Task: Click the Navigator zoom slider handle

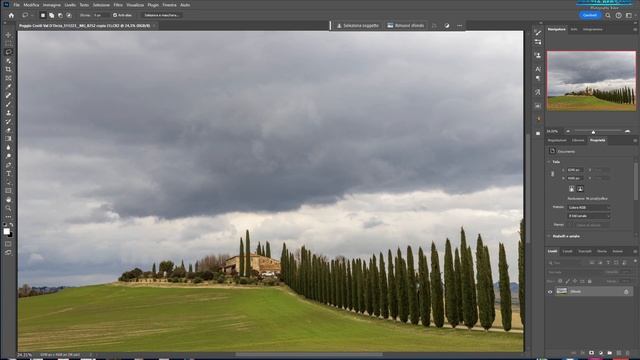Action: (x=593, y=131)
